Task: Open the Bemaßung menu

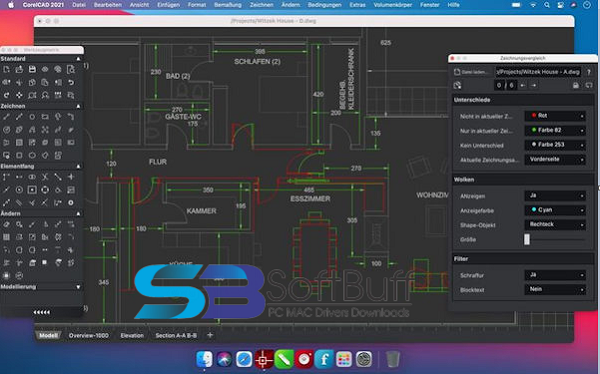Action: [x=228, y=5]
